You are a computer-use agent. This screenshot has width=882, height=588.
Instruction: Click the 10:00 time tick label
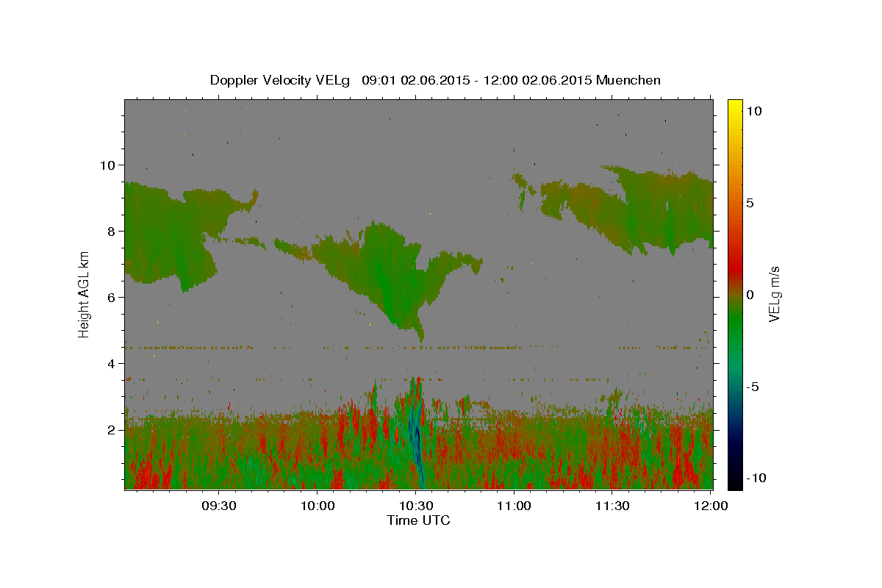click(x=317, y=506)
